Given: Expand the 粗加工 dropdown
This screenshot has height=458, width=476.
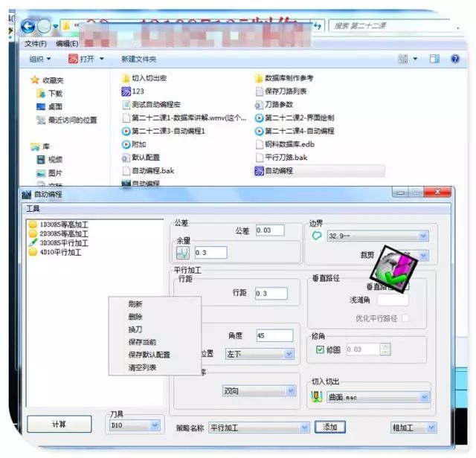Looking at the screenshot, I should point(431,428).
